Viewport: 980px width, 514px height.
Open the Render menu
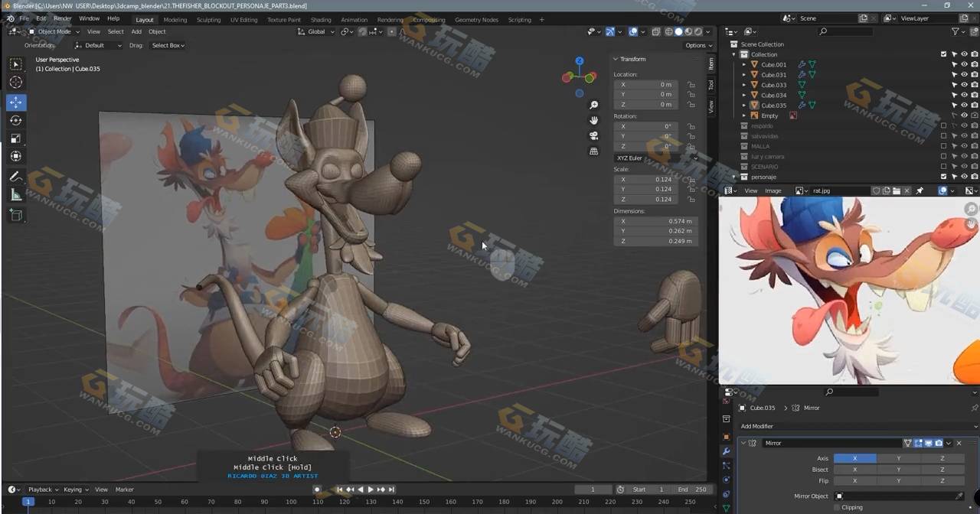point(62,18)
